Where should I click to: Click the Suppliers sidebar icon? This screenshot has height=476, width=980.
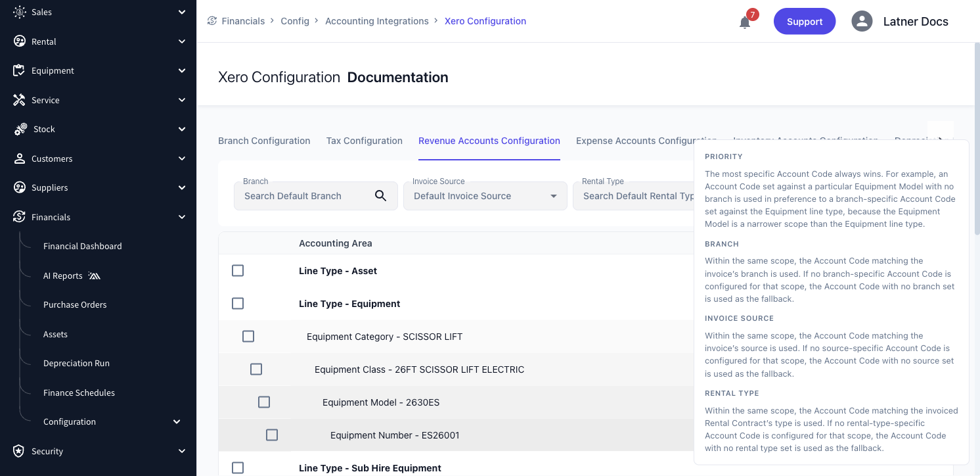(20, 187)
